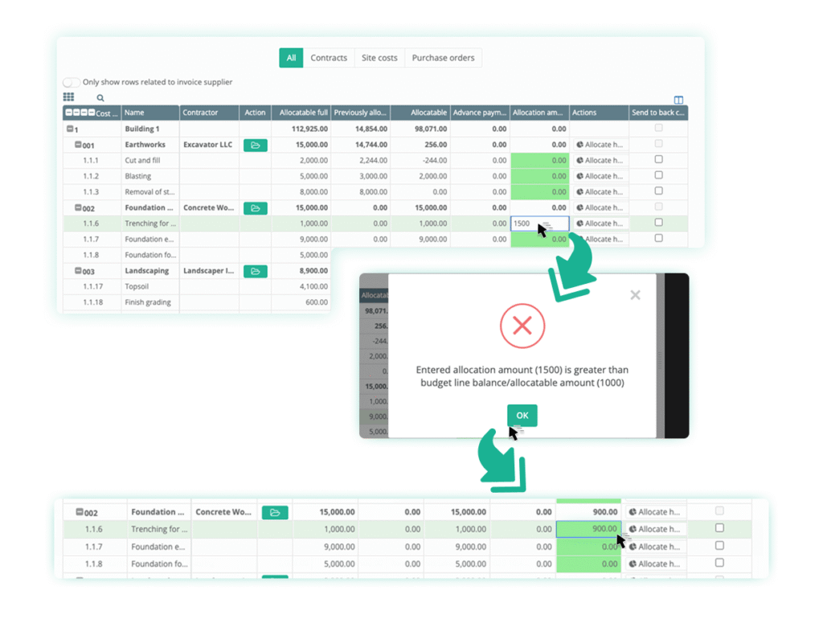Screen dimensions: 823x644
Task: Open the Purchase orders tab
Action: point(443,58)
